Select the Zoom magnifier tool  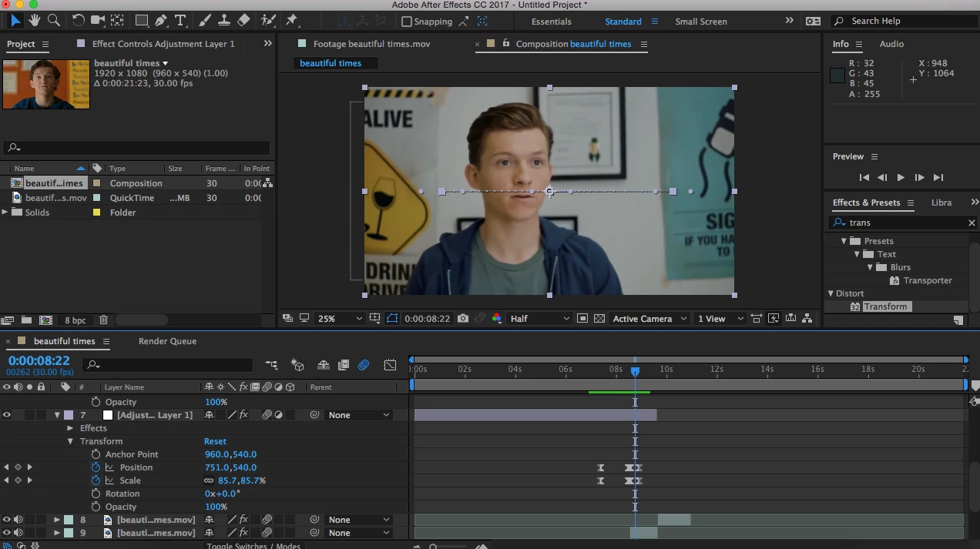(x=54, y=21)
